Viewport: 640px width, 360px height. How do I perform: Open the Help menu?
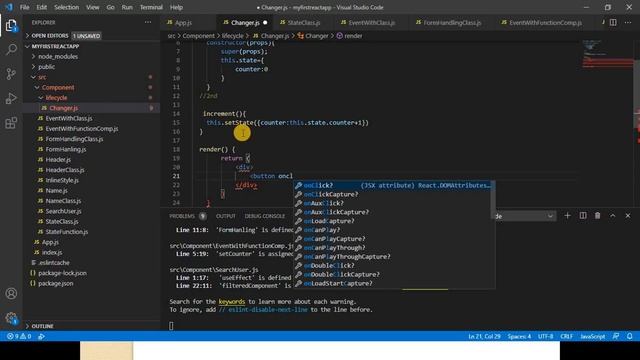pos(176,7)
